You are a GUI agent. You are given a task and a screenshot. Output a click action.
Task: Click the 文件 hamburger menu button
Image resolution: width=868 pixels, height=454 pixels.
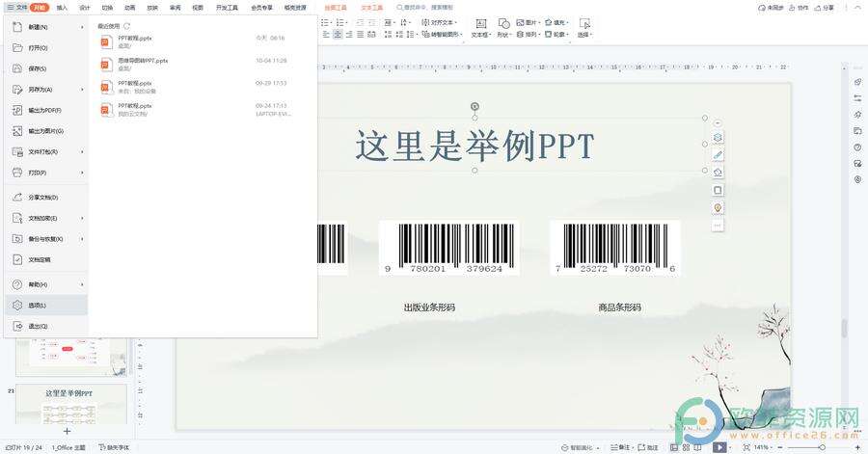tap(17, 8)
